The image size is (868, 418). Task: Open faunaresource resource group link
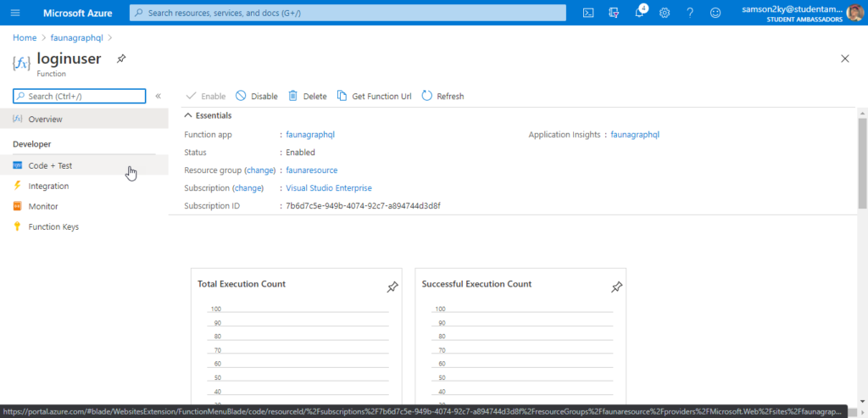coord(312,170)
